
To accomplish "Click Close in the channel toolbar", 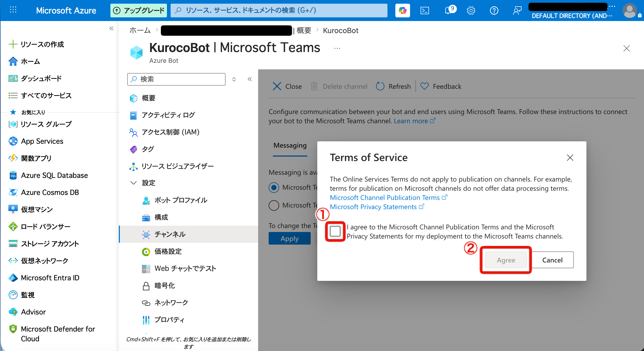I will [x=287, y=86].
